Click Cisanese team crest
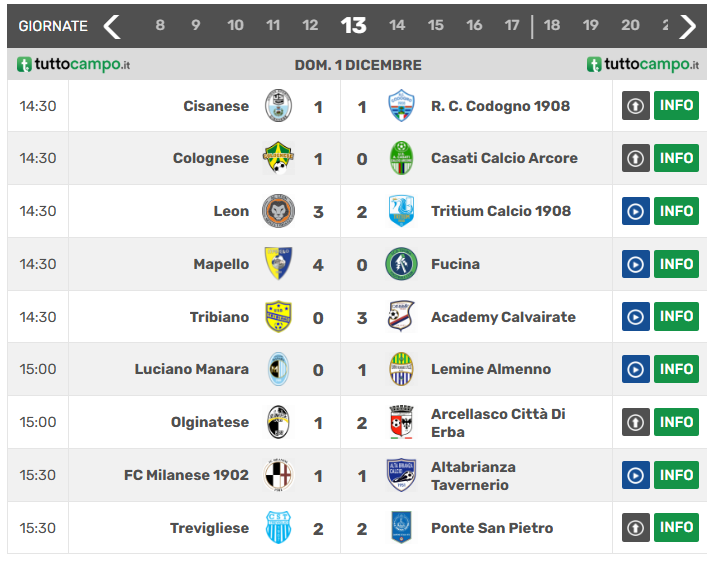 pos(278,106)
